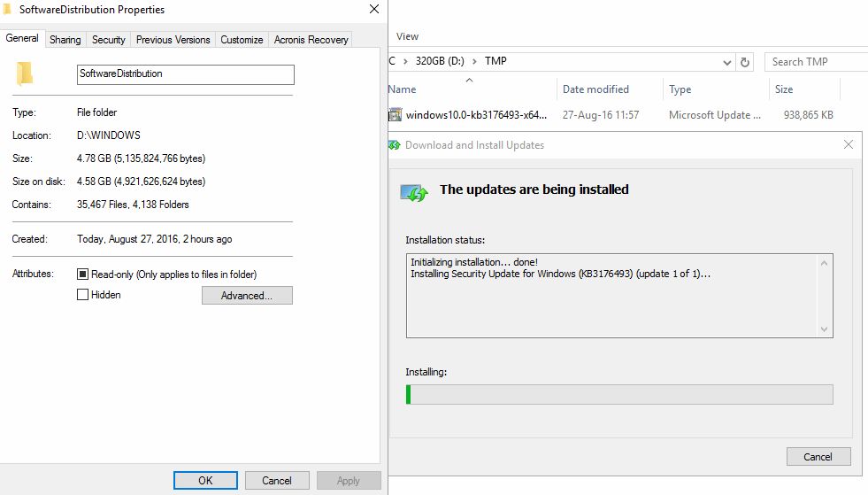
Task: Click the folder icon in Properties title bar
Action: tap(7, 9)
